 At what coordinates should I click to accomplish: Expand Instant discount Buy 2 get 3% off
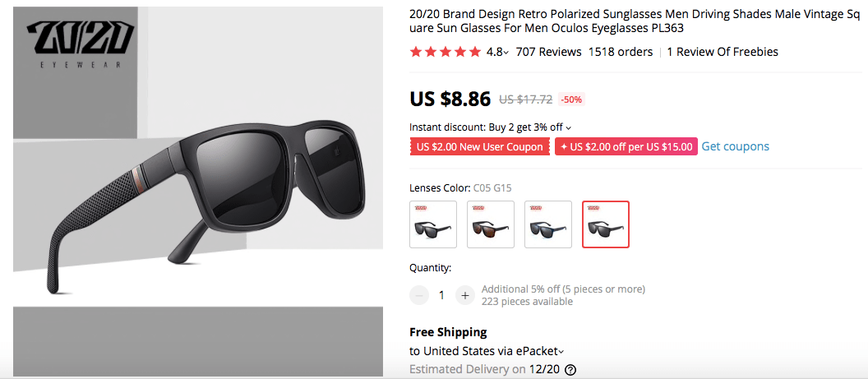pyautogui.click(x=490, y=127)
